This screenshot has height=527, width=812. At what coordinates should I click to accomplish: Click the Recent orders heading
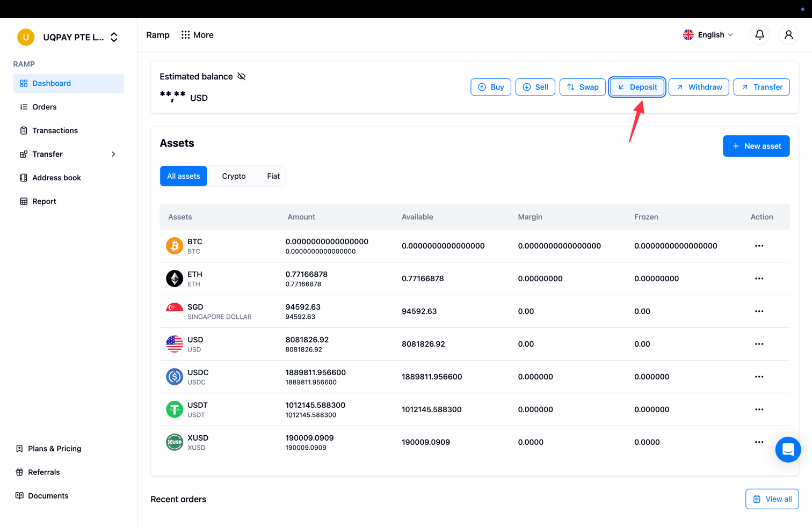(178, 499)
